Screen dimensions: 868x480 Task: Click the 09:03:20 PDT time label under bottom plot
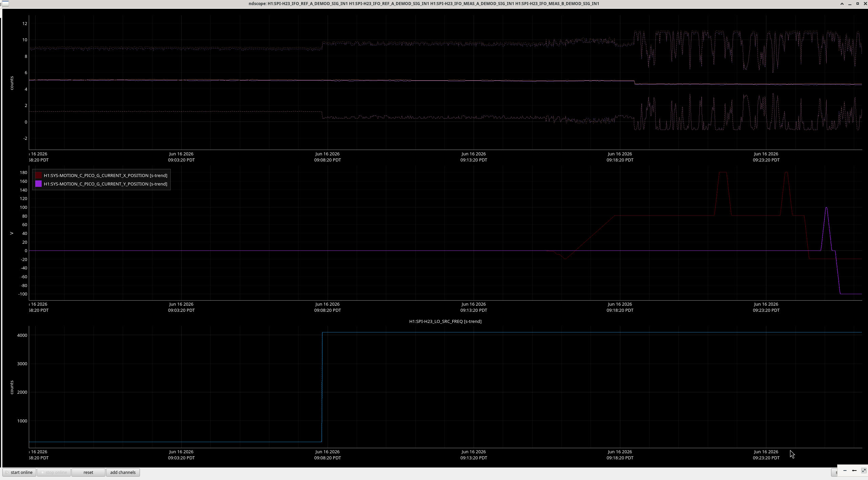[x=181, y=458]
